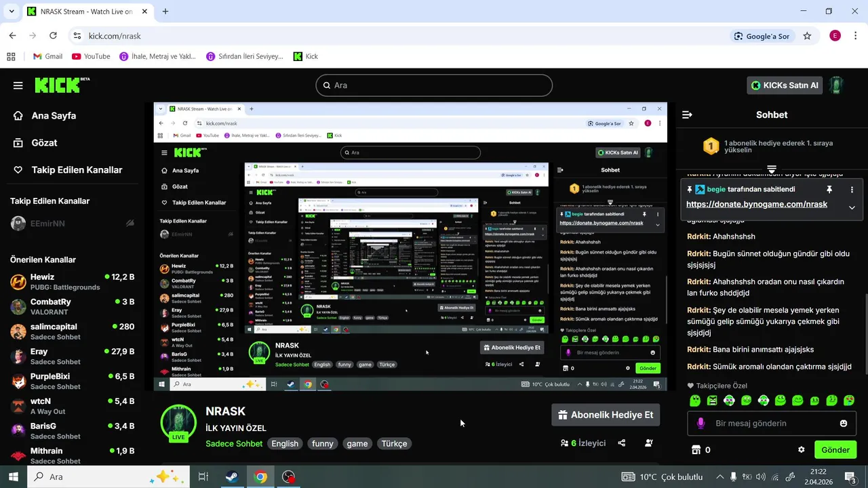This screenshot has height=488, width=868.
Task: Expand the gift leaderboard handle below the banner
Action: pyautogui.click(x=772, y=169)
